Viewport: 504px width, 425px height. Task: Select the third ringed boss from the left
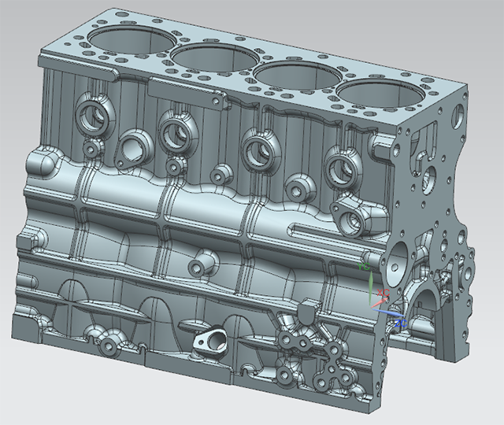258,146
